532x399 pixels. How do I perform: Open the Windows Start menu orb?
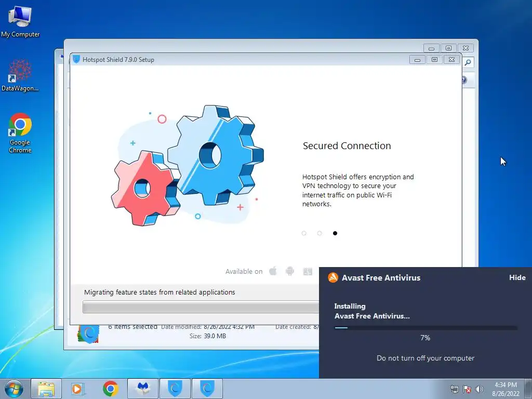tap(14, 389)
